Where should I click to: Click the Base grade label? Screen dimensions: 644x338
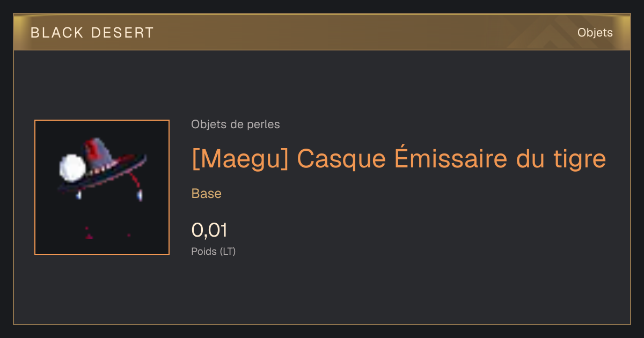(207, 194)
